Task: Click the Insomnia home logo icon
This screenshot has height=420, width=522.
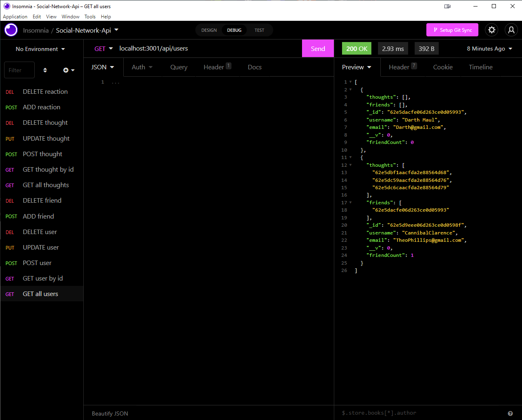Action: pyautogui.click(x=11, y=30)
